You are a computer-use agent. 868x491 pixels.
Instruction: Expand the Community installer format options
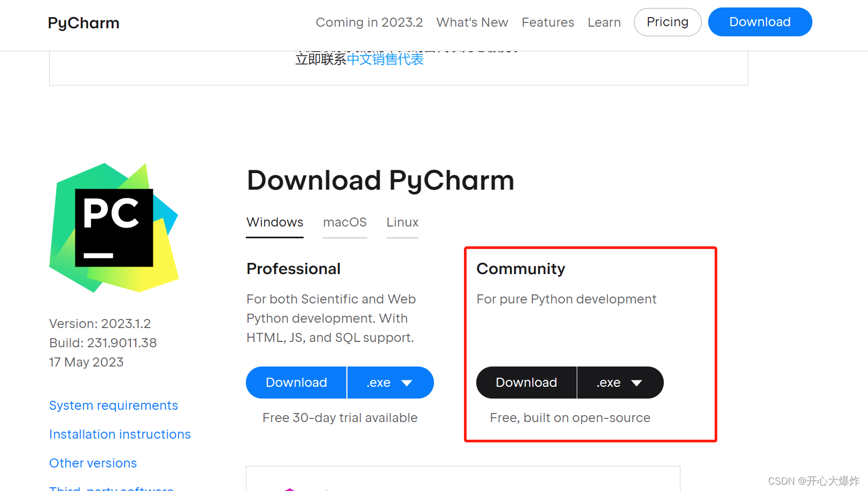point(620,383)
